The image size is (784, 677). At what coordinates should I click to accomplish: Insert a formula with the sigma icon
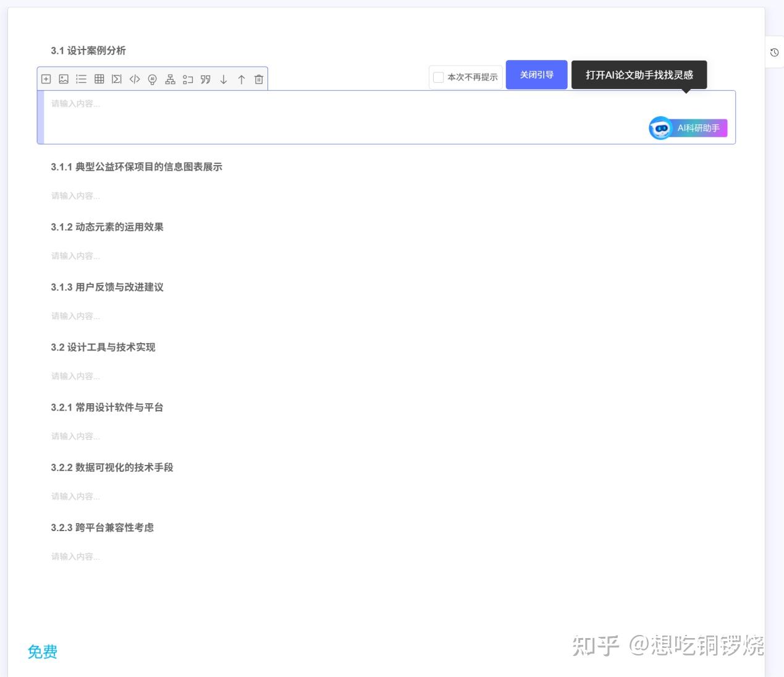[x=117, y=79]
